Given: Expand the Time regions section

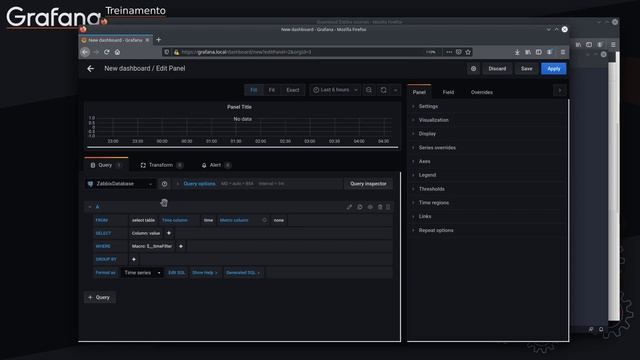Looking at the screenshot, I should pos(434,202).
